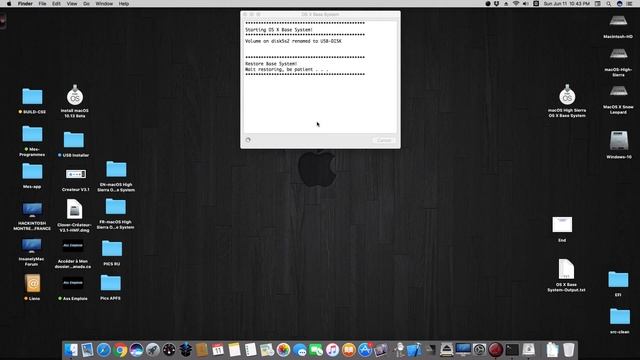Open the Messages app in the Dock
Screen dimensions: 640x360
[300, 350]
